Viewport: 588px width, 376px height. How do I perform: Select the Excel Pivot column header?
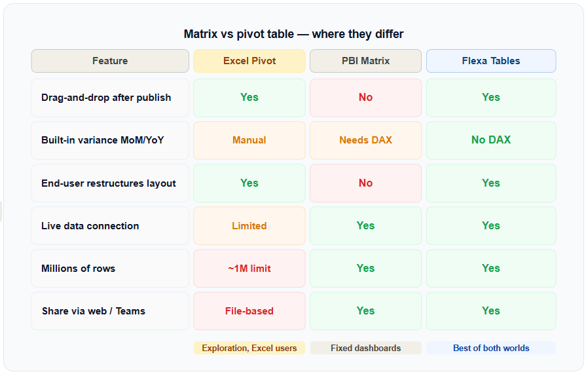[249, 61]
